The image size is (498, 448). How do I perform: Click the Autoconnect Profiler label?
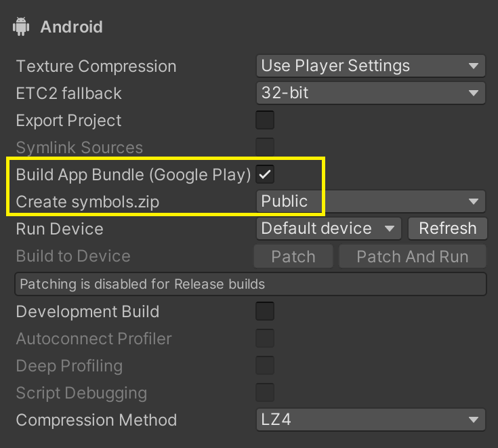[x=94, y=339]
